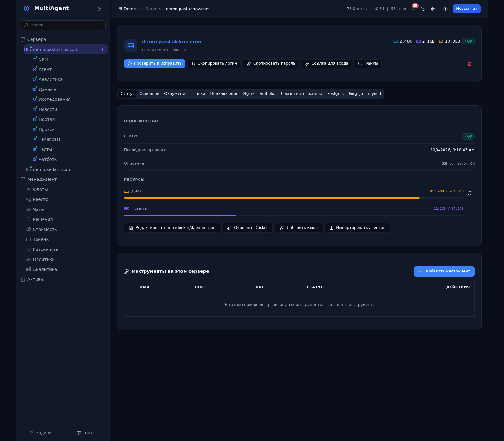This screenshot has height=441, width=504.
Task: Click Проверить и исправить button
Action: 155,64
